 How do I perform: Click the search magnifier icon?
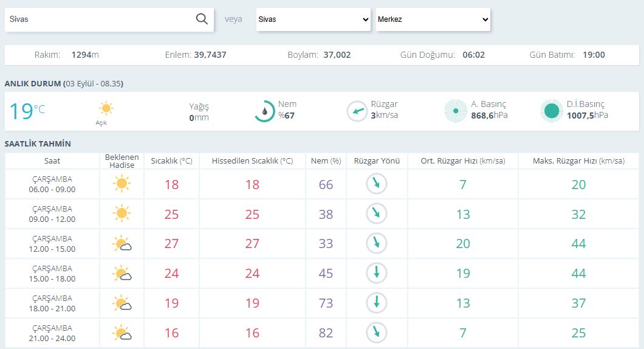point(202,19)
